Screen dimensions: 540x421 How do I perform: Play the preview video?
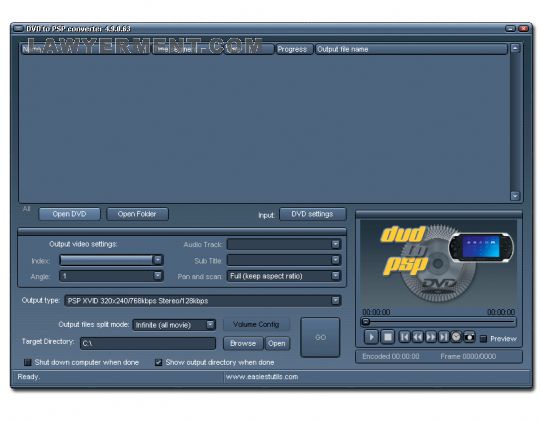pos(371,337)
